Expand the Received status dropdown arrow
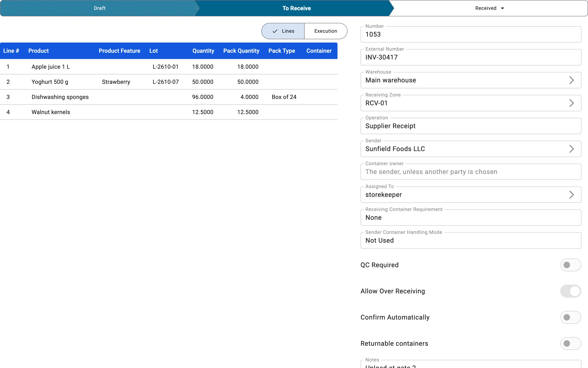 click(x=502, y=8)
